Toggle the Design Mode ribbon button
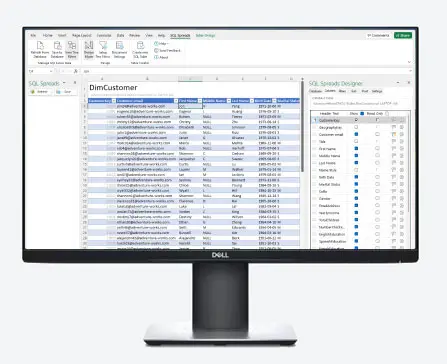 pyautogui.click(x=89, y=46)
